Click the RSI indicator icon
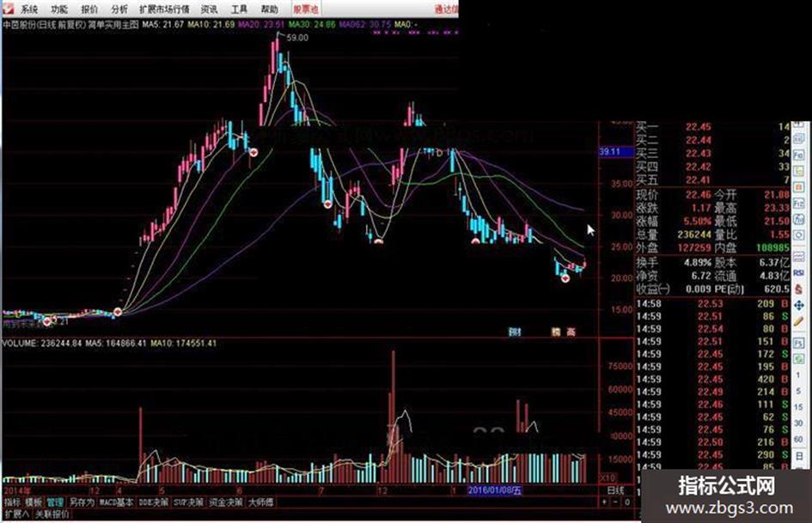The height and width of the screenshot is (523, 812). coord(798,272)
